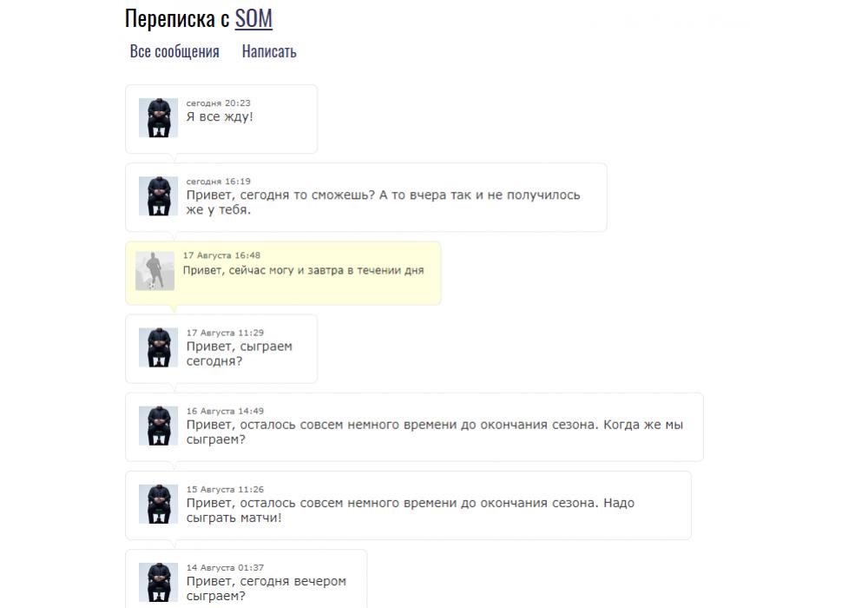Click avatar on 16 Августа 14:49 message
This screenshot has width=868, height=608.
coord(158,426)
